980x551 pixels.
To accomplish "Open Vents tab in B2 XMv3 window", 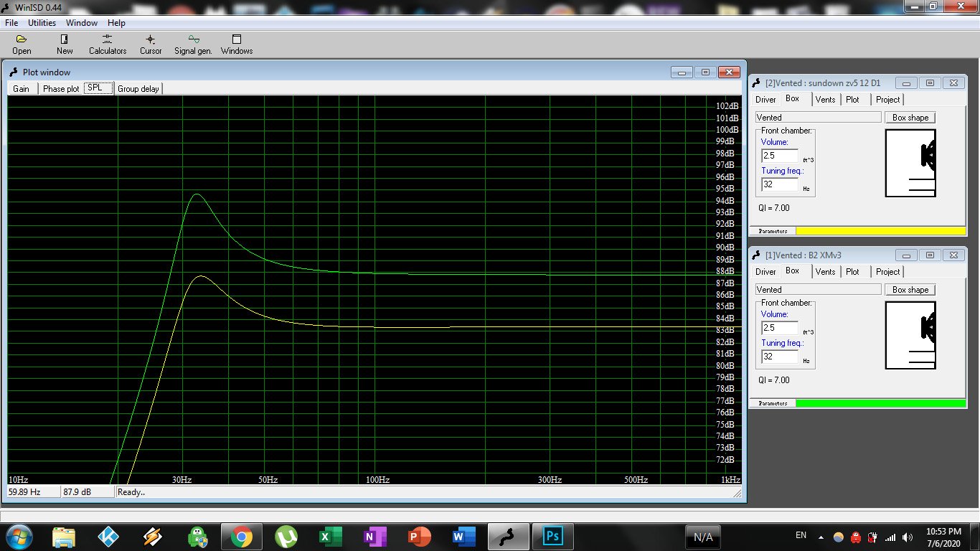I will [x=826, y=272].
